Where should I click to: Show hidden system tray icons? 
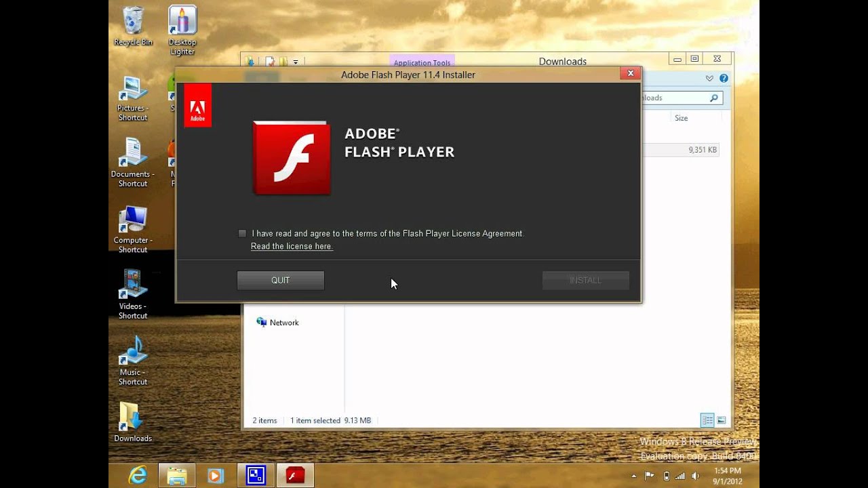coord(634,476)
